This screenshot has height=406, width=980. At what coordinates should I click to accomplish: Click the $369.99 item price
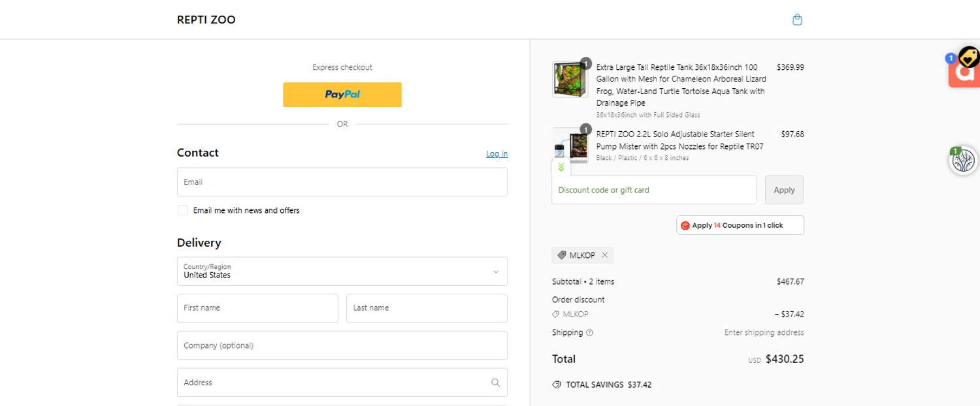coord(791,67)
